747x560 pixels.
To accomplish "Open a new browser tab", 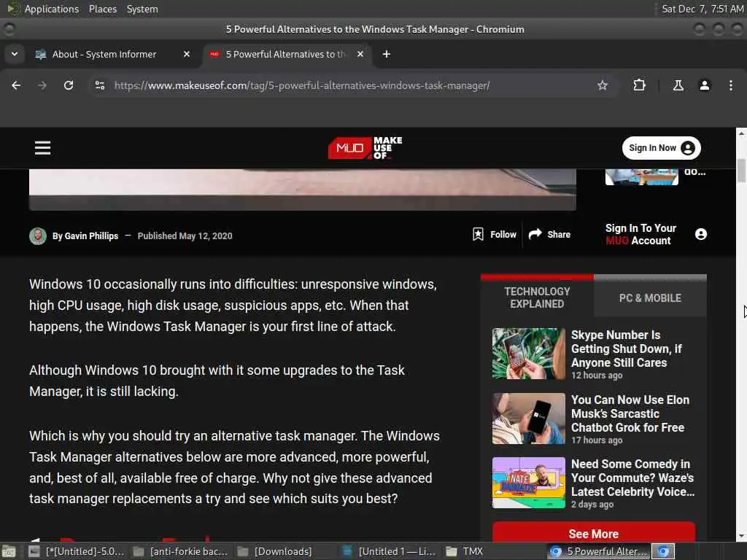I will point(387,54).
